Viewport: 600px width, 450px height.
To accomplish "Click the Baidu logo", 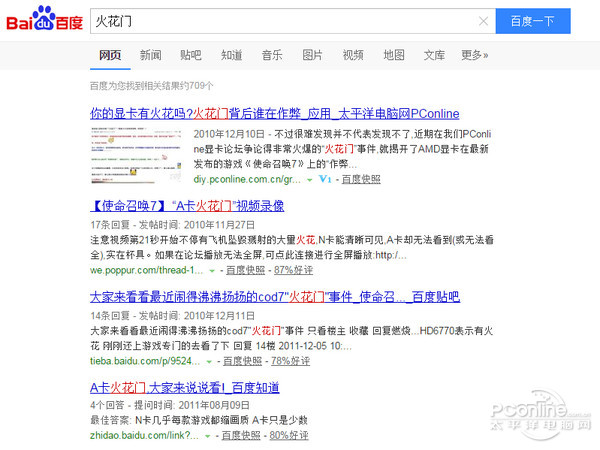I will (45, 19).
